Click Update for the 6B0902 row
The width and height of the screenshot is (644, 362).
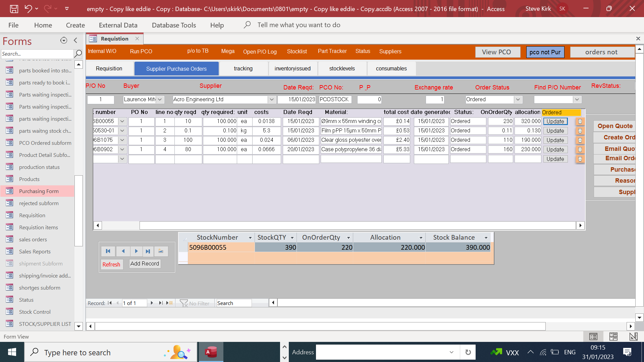pos(555,149)
